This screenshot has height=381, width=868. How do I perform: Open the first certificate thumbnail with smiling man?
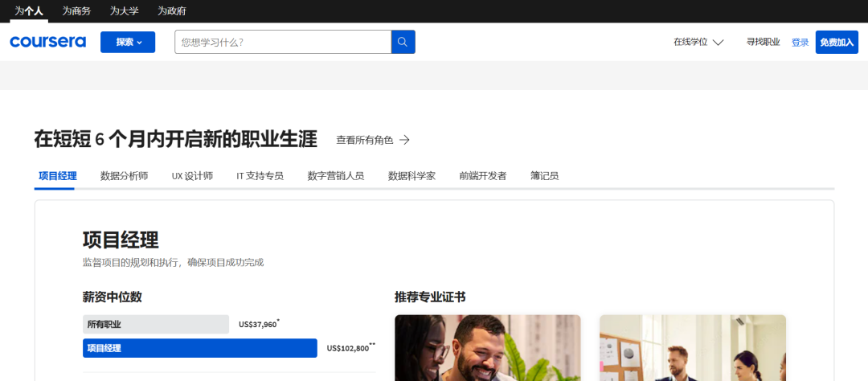[488, 348]
